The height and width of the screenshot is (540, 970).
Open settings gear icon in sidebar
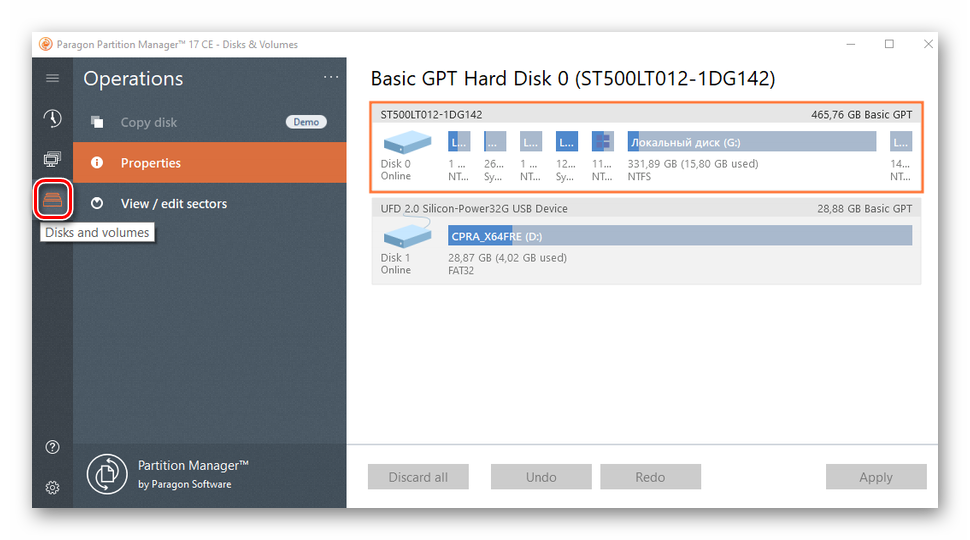(x=52, y=488)
